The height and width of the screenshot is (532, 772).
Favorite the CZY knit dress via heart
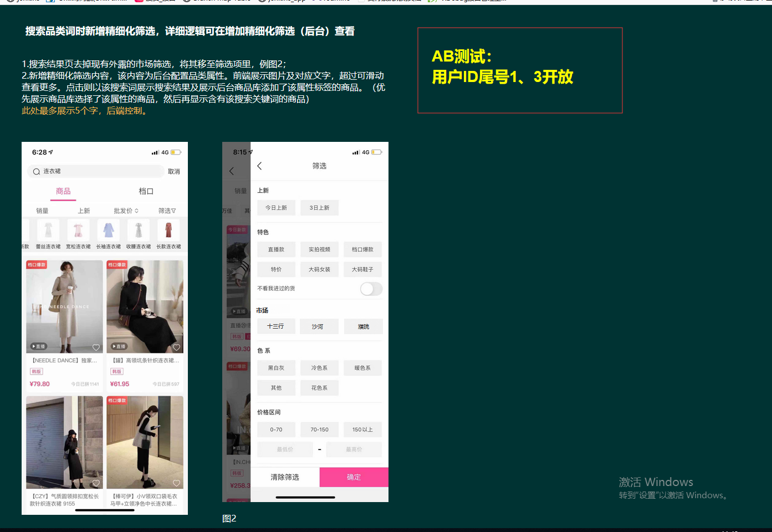tap(96, 483)
